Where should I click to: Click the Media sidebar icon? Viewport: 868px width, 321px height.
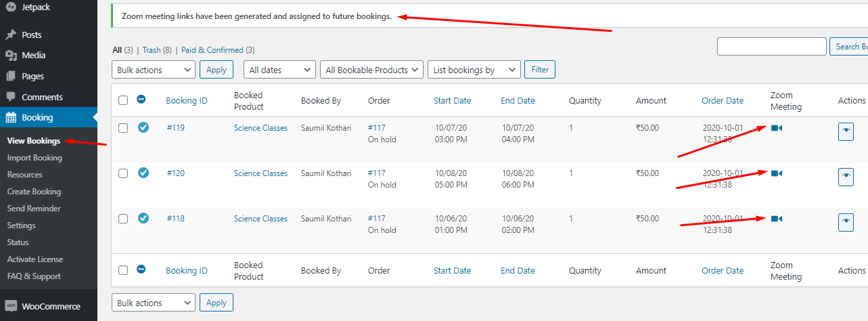click(x=11, y=56)
